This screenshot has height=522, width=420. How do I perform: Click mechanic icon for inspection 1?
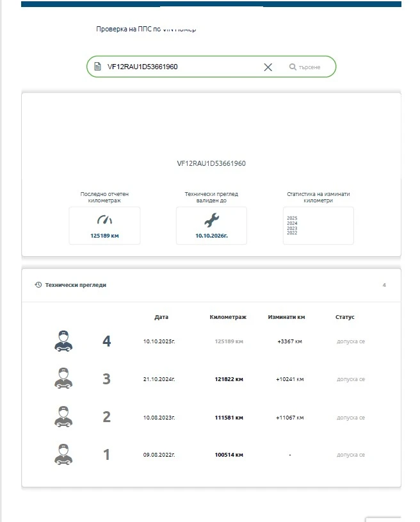click(63, 454)
